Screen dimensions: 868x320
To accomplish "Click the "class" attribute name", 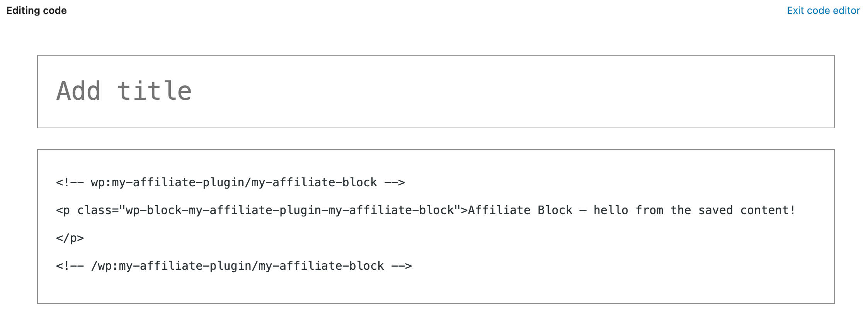I will pos(95,210).
